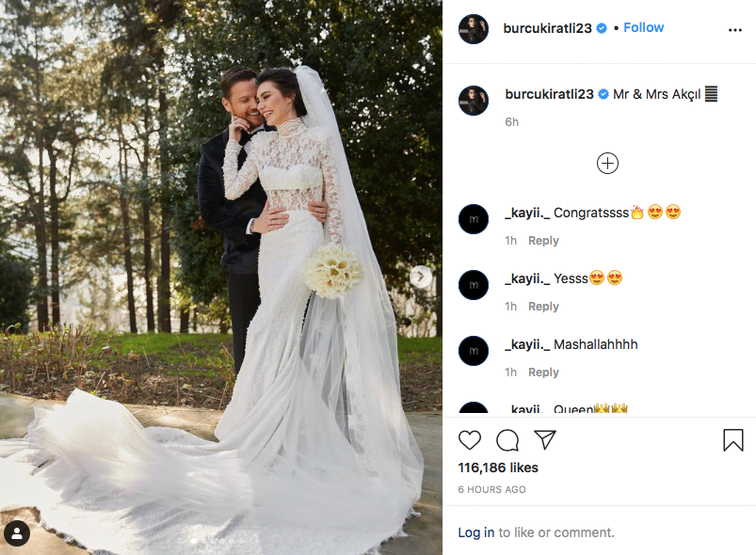Save the post with the bookmark icon
This screenshot has width=756, height=555.
pyautogui.click(x=732, y=440)
